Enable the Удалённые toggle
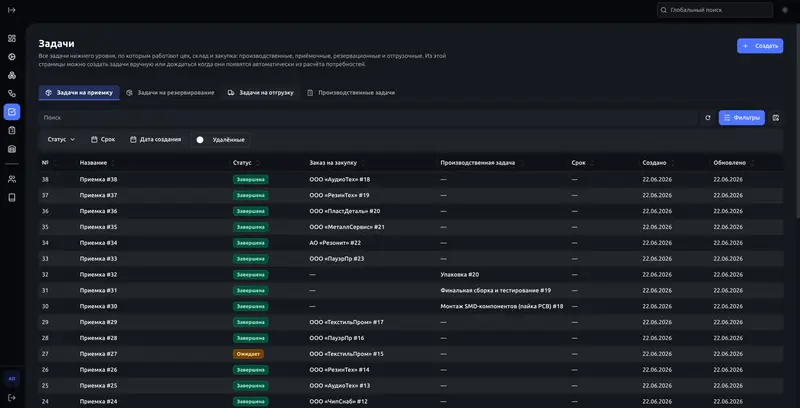This screenshot has height=408, width=800. 200,140
